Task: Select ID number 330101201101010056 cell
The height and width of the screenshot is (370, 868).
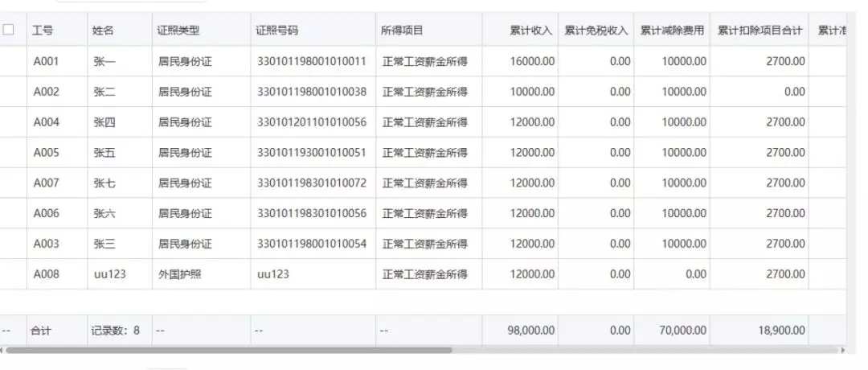Action: coord(311,122)
